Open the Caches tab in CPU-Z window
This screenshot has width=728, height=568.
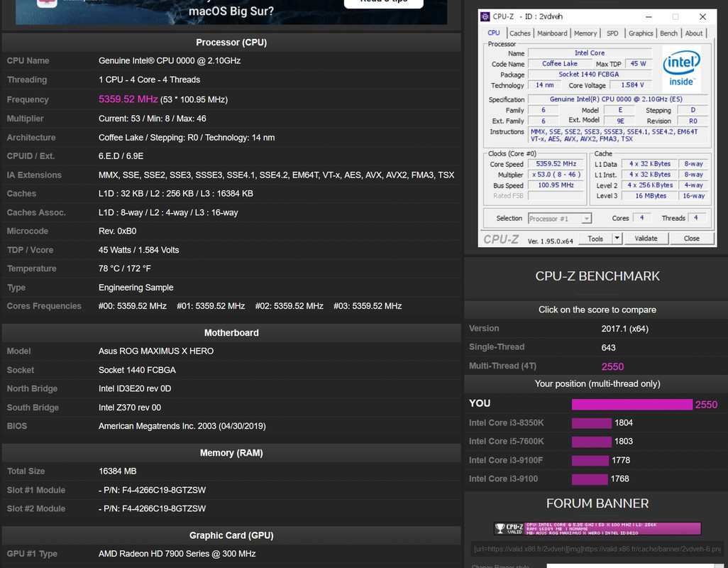[x=519, y=33]
